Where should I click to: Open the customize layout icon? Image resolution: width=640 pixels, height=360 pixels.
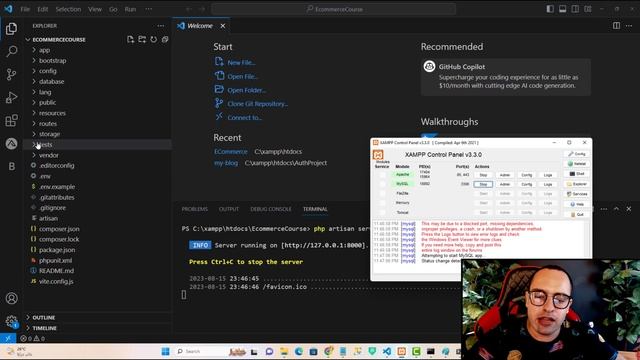[588, 9]
